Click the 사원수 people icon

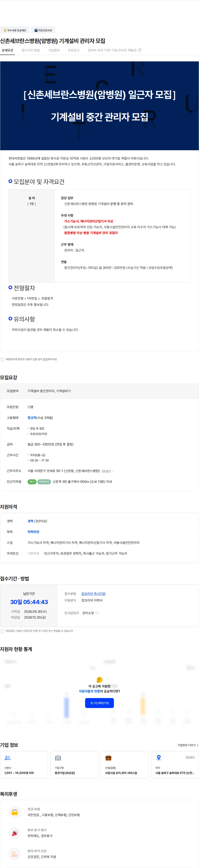8,758
